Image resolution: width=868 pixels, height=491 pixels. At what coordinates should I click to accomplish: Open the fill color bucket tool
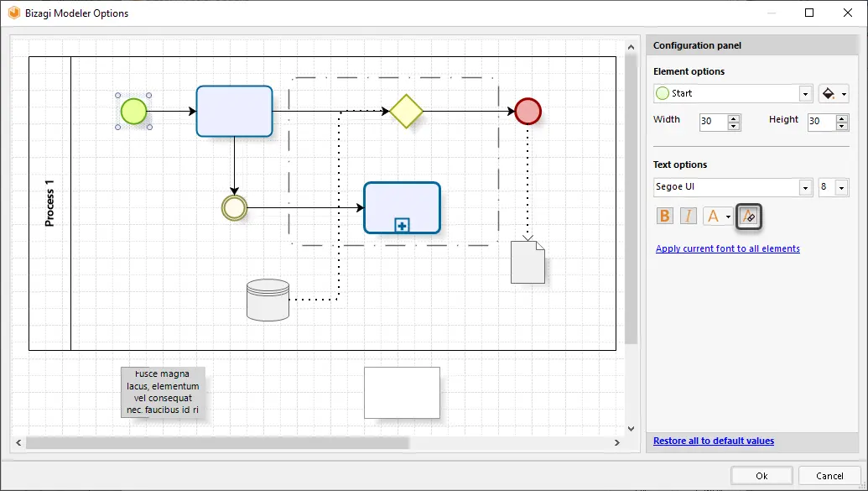(x=828, y=94)
